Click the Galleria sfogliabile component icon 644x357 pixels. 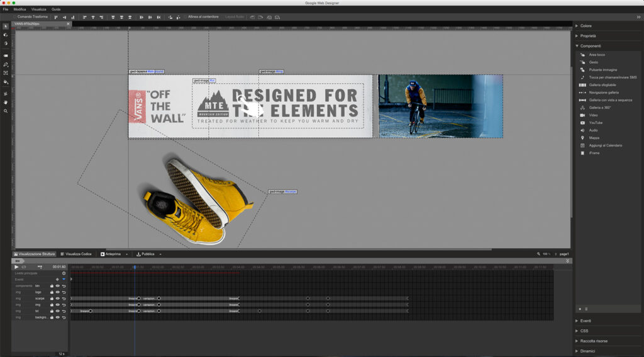[x=582, y=85]
